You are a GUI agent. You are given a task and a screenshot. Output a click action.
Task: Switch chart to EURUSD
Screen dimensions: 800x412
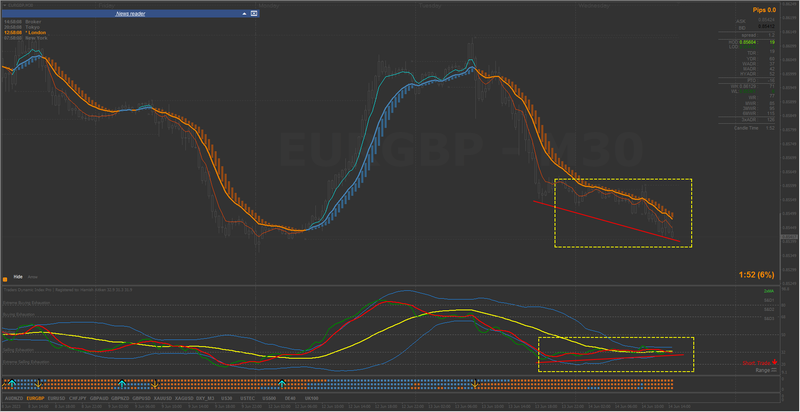point(56,398)
